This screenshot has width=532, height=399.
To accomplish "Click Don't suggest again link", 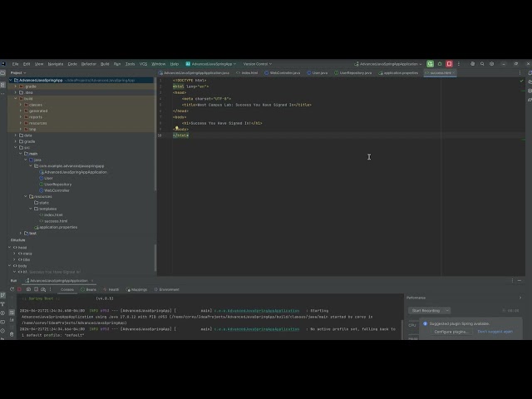I will tap(495, 332).
